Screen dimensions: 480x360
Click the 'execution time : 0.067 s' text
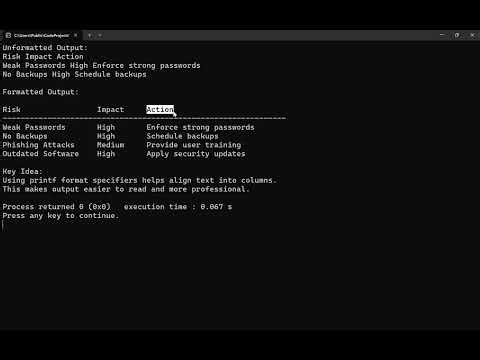click(178, 207)
